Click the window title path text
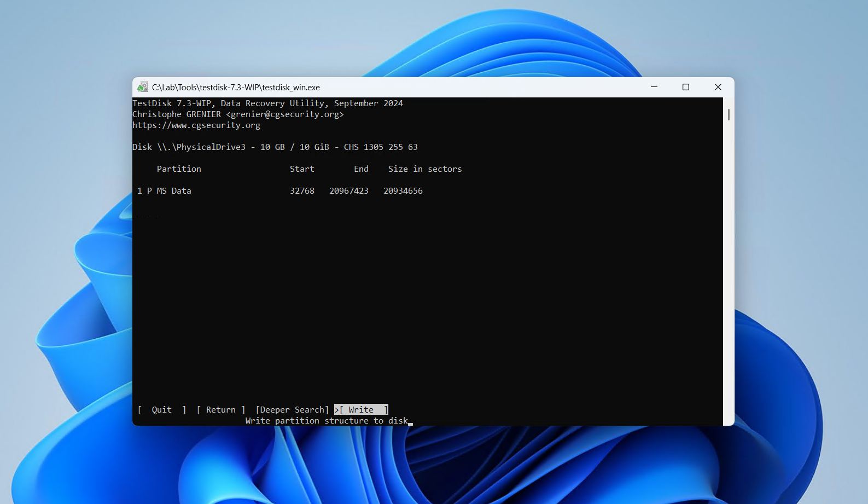Screen dimensions: 868x504 click(x=236, y=87)
